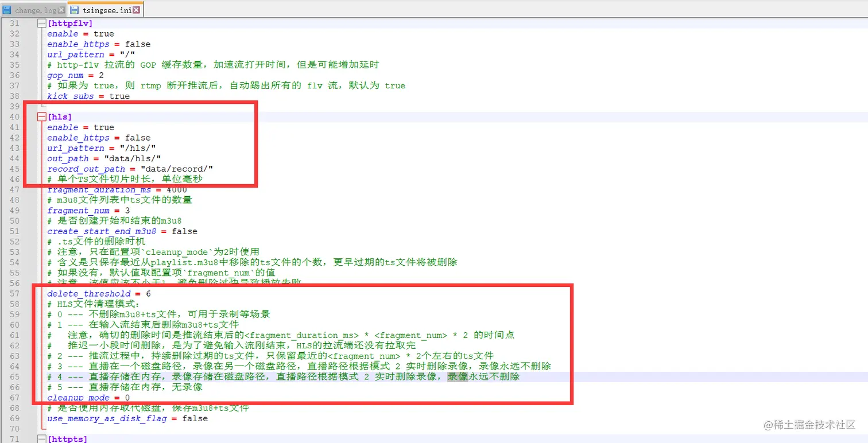The width and height of the screenshot is (868, 443).
Task: Click the create_start_end_m3u8 false value
Action: tap(185, 231)
